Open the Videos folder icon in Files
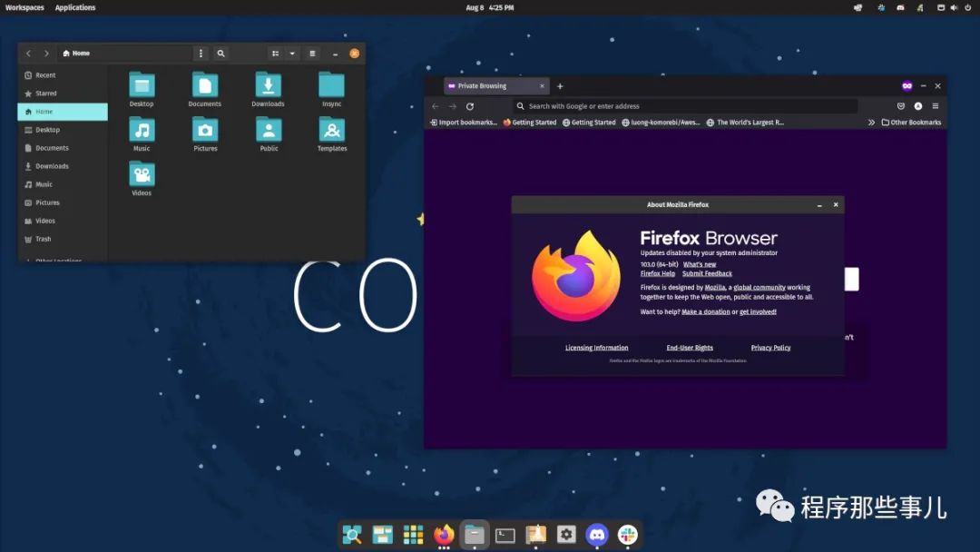 click(x=142, y=174)
